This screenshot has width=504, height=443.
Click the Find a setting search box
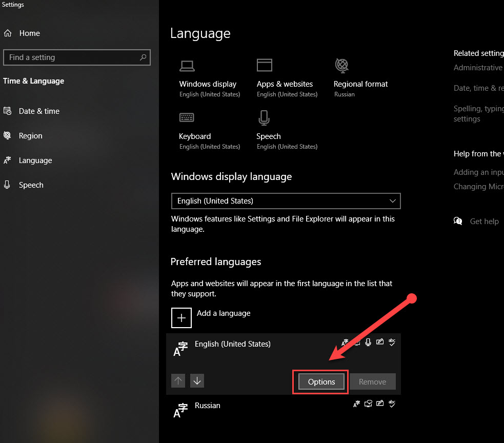coord(77,57)
